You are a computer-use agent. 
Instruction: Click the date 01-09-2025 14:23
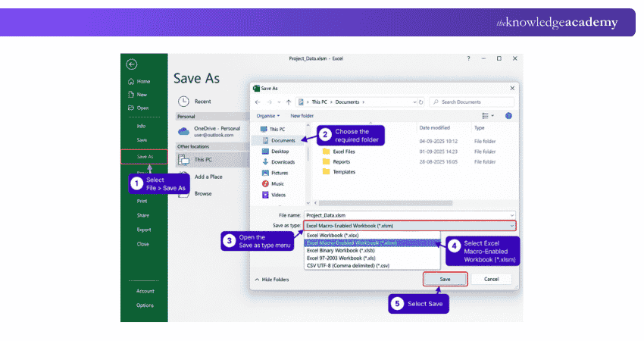click(438, 152)
